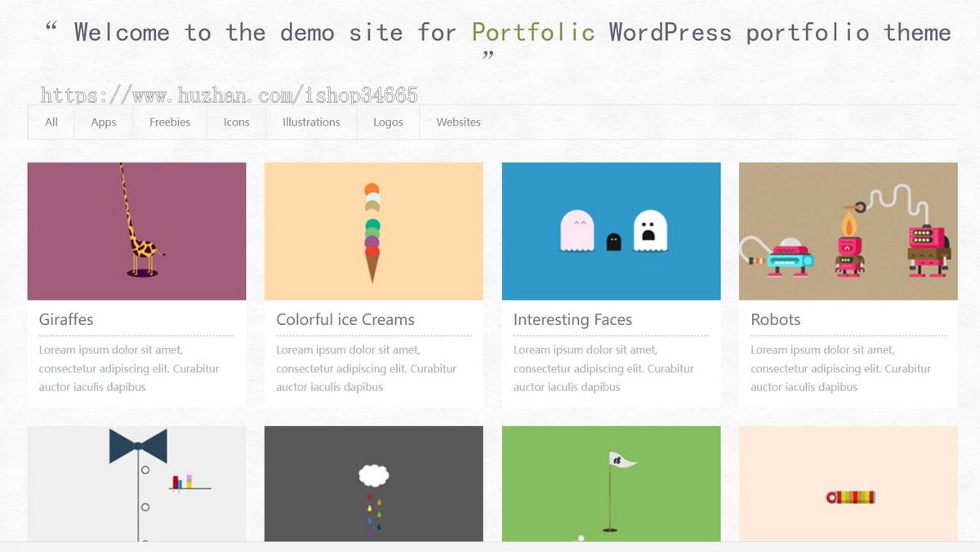Click the Interesting Faces title

[x=572, y=320]
